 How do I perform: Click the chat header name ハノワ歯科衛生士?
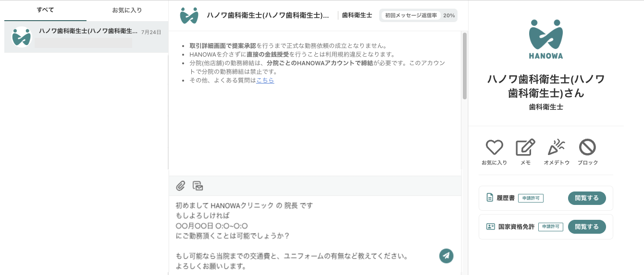(268, 15)
